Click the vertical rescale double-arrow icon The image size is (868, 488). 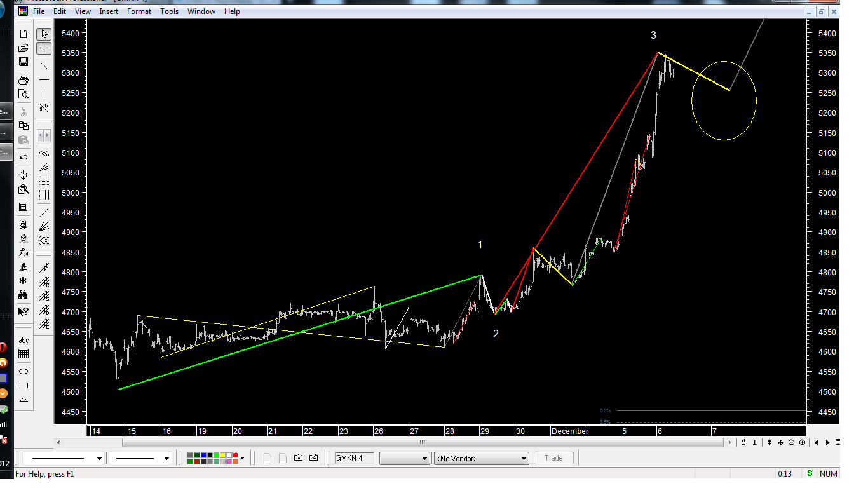coord(769,442)
